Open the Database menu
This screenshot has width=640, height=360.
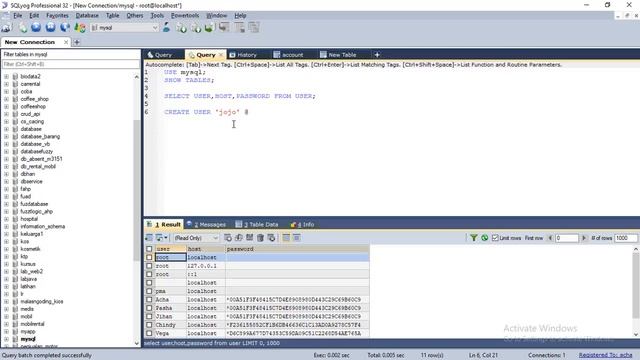click(87, 16)
